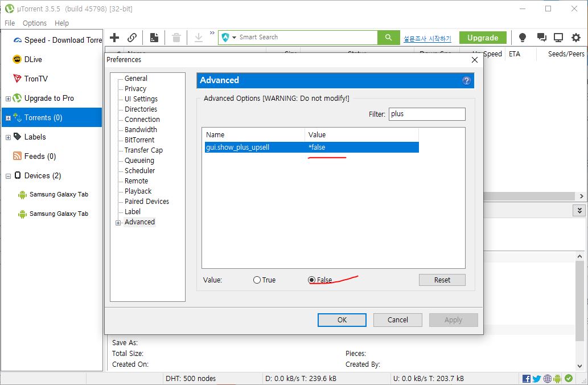Expand the Upgrade to Pro node

(8, 99)
